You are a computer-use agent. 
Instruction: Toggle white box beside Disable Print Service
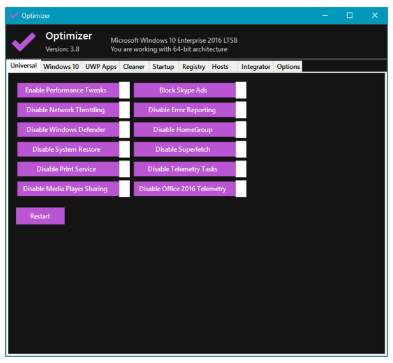(124, 169)
